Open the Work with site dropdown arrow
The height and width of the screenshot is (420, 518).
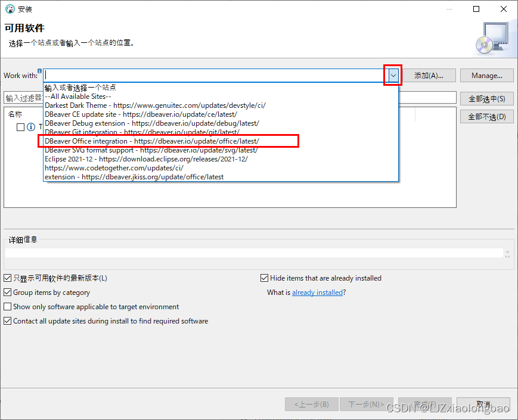click(x=393, y=76)
